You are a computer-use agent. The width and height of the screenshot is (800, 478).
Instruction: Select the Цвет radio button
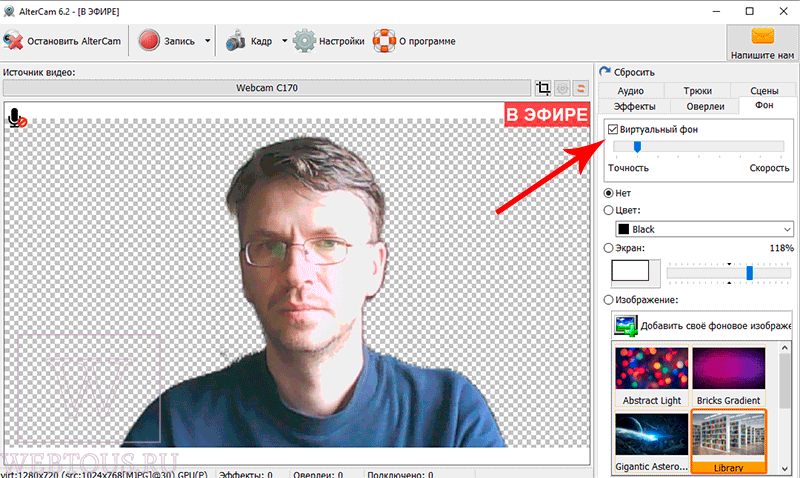[608, 210]
